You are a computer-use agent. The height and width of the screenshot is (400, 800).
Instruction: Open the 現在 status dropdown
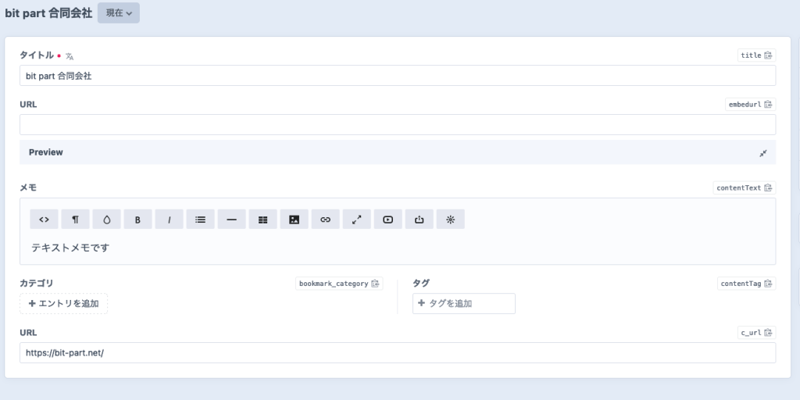click(118, 12)
